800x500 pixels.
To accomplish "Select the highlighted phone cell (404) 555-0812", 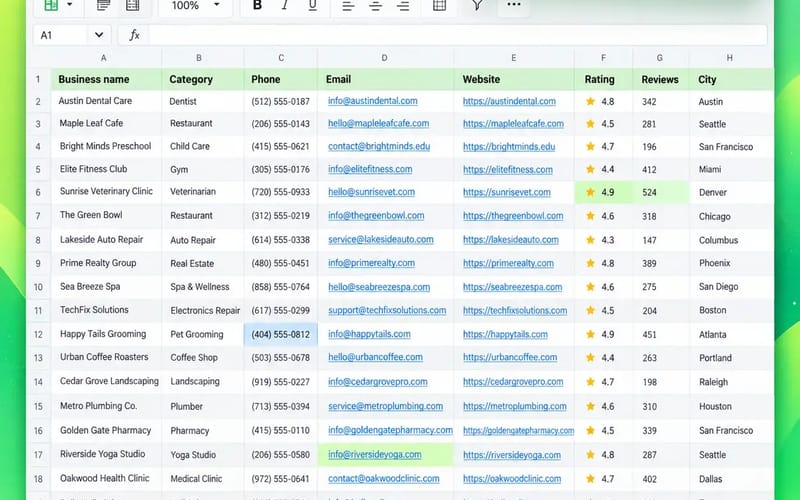I will pyautogui.click(x=281, y=335).
